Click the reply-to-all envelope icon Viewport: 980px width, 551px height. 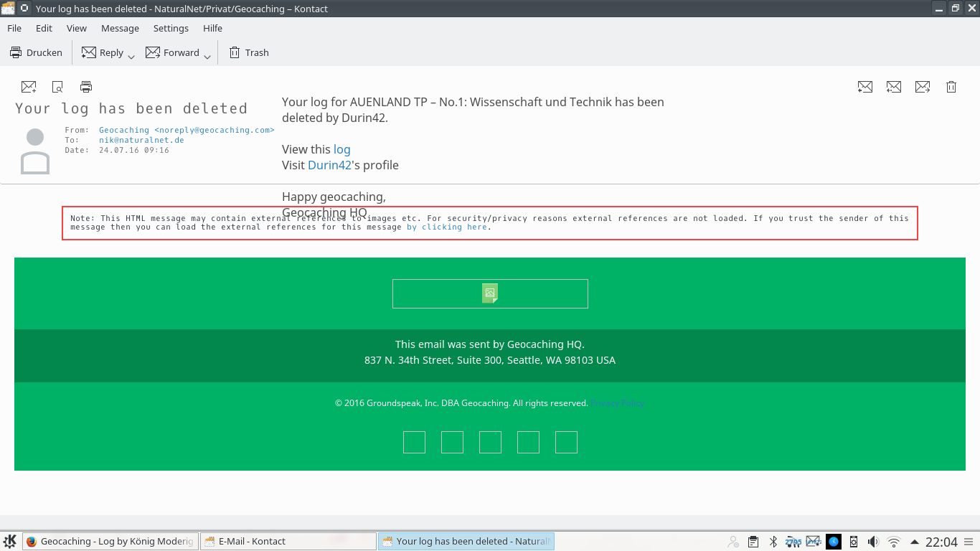tap(894, 87)
